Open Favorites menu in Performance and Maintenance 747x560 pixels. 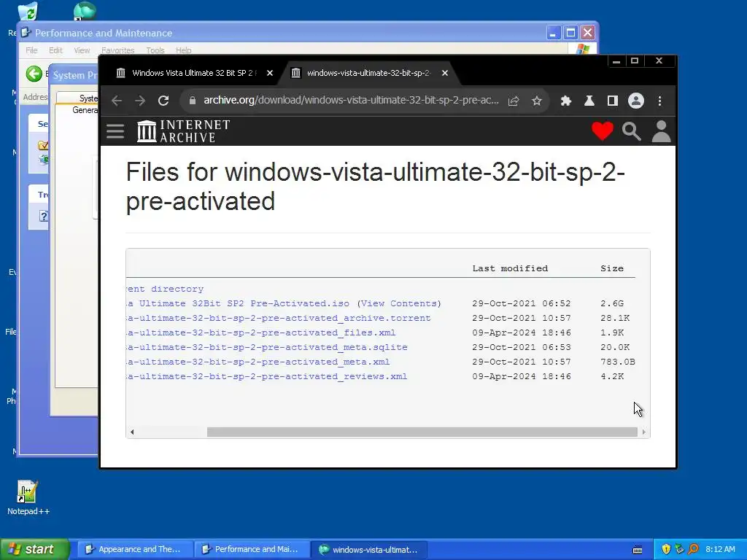click(117, 50)
